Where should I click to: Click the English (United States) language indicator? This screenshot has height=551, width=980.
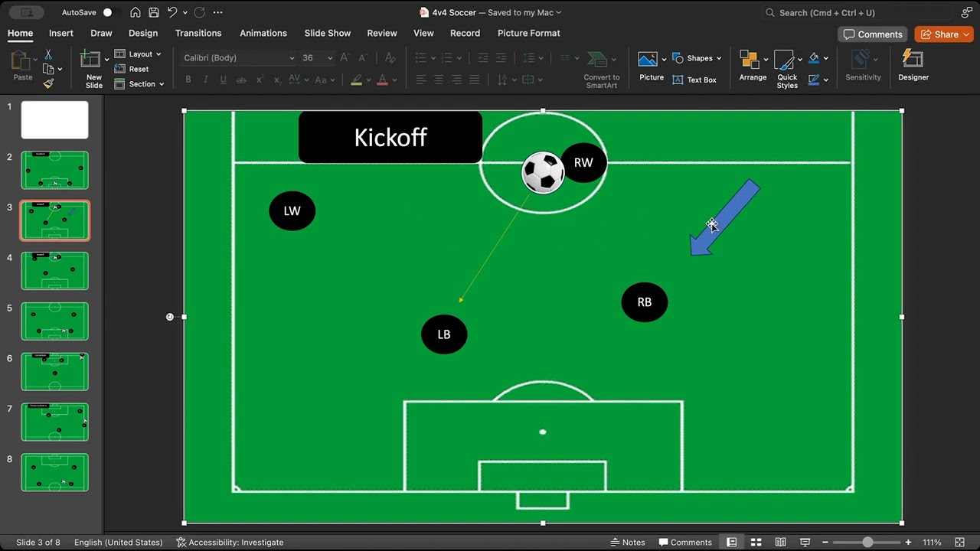click(x=118, y=543)
